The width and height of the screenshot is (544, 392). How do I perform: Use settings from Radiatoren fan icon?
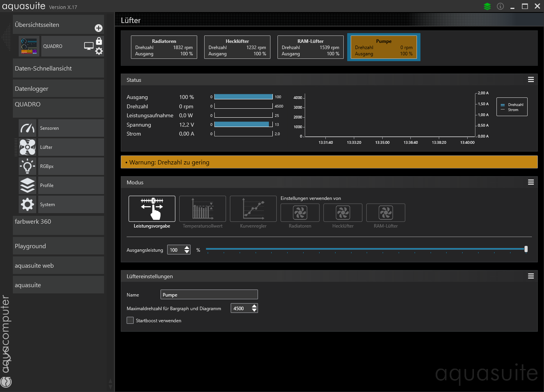coord(300,213)
